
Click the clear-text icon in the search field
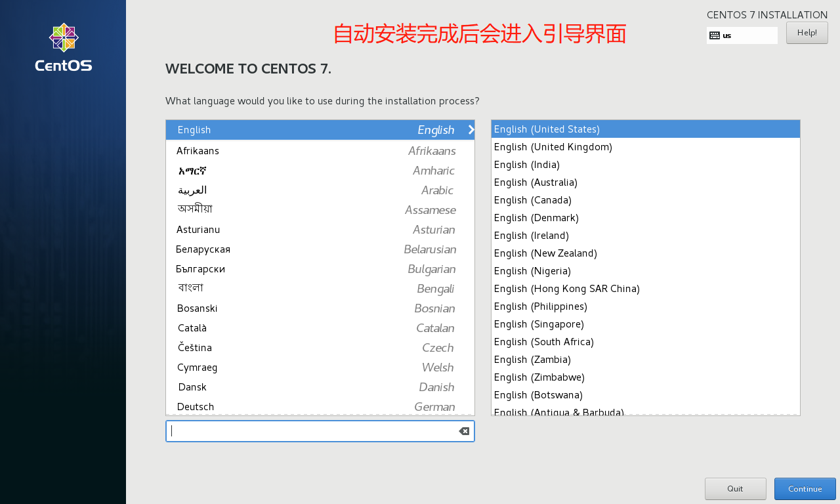464,431
